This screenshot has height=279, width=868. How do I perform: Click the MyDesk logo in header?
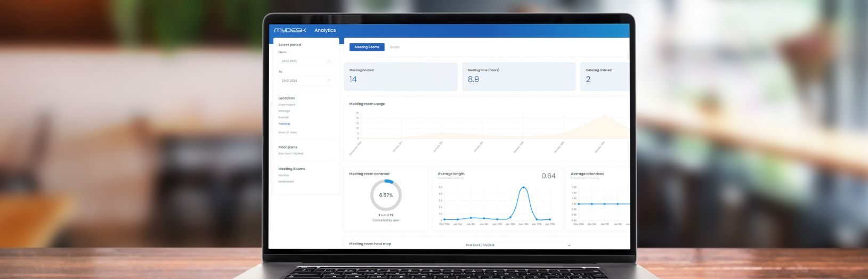coord(290,30)
